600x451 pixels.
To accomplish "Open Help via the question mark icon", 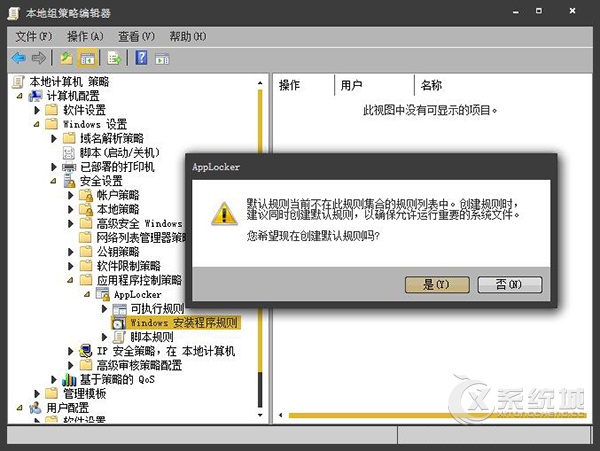I will coord(141,58).
